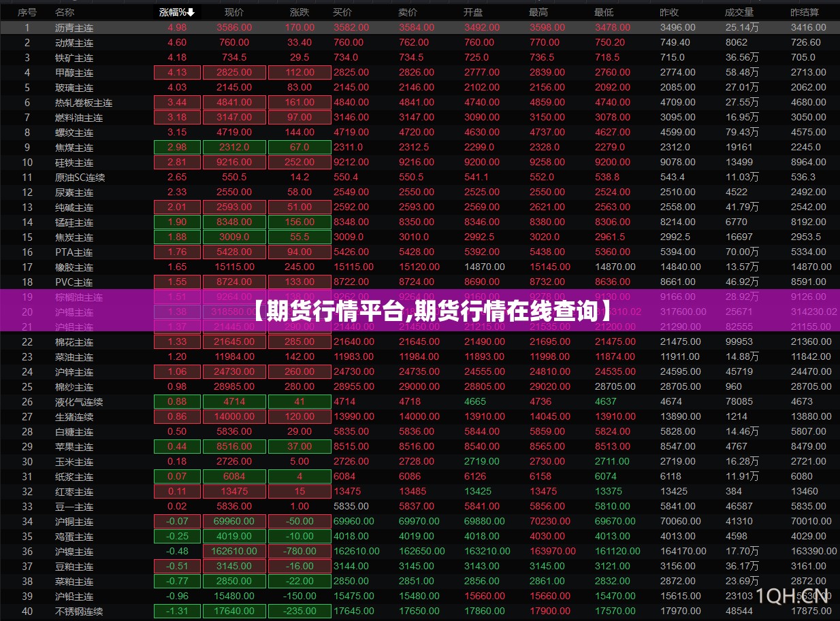Click the 涨跌 column header

point(300,12)
